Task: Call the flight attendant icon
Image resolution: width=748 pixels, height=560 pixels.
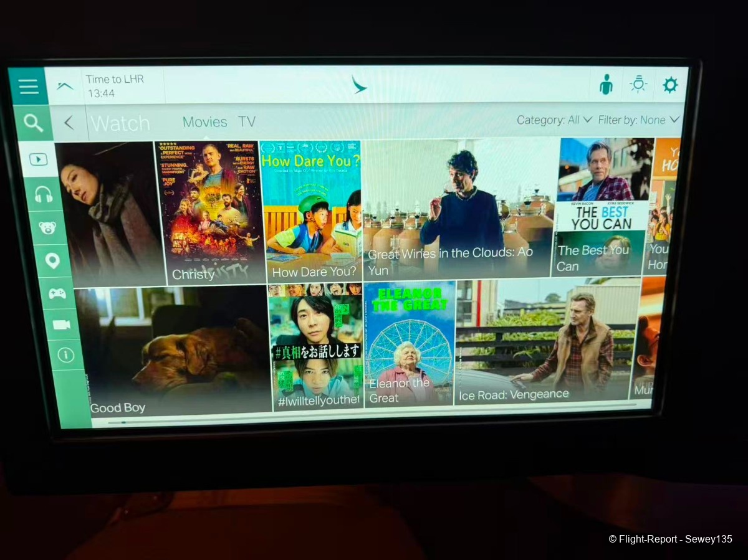Action: click(606, 85)
